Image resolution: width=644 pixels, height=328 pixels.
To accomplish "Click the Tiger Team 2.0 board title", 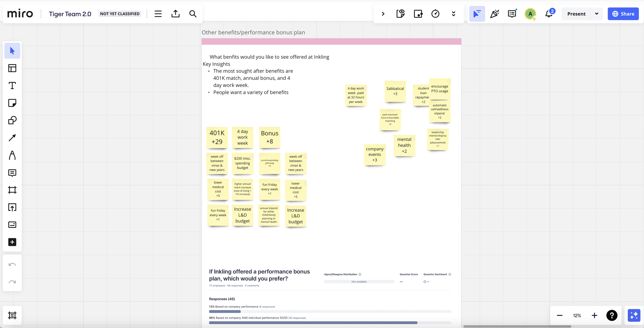I will 70,14.
